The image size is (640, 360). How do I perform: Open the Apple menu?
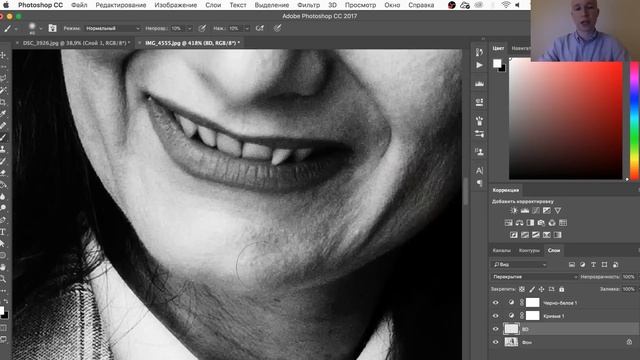pyautogui.click(x=6, y=5)
